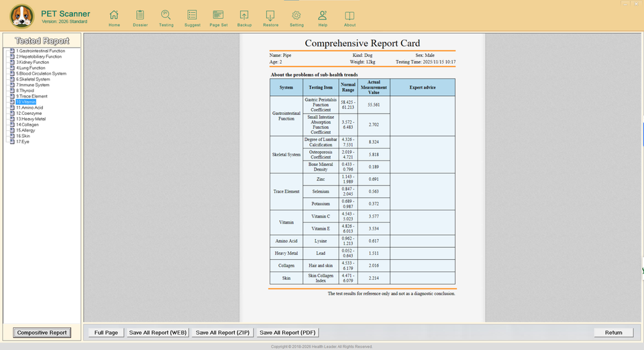Click the Weight: 12kg text
The height and width of the screenshot is (350, 644).
(x=362, y=62)
